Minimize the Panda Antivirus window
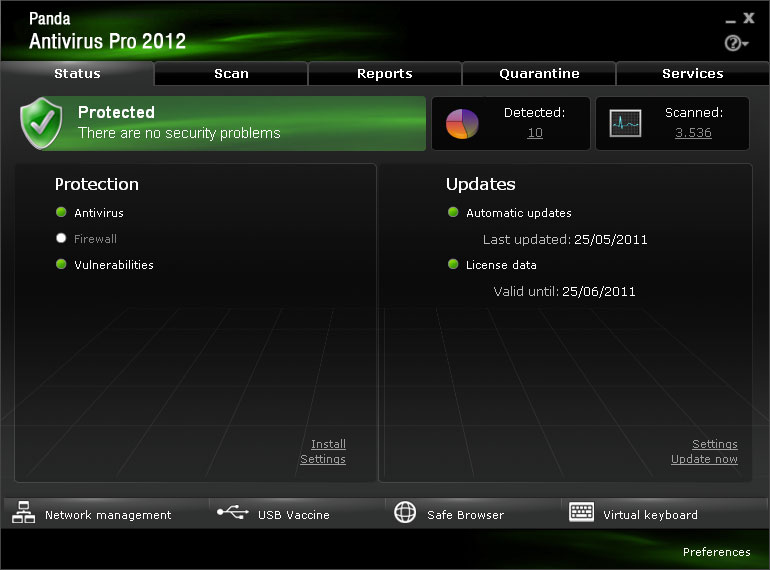The image size is (770, 570). (731, 20)
